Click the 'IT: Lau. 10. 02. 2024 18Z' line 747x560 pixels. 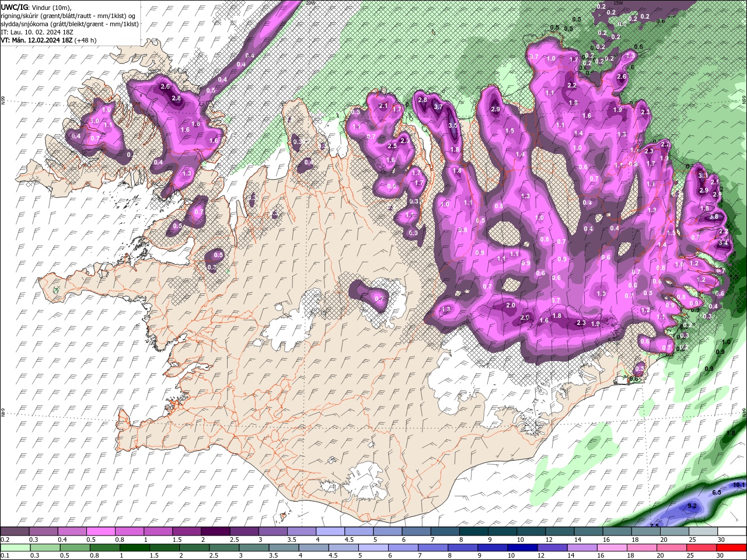[37, 33]
